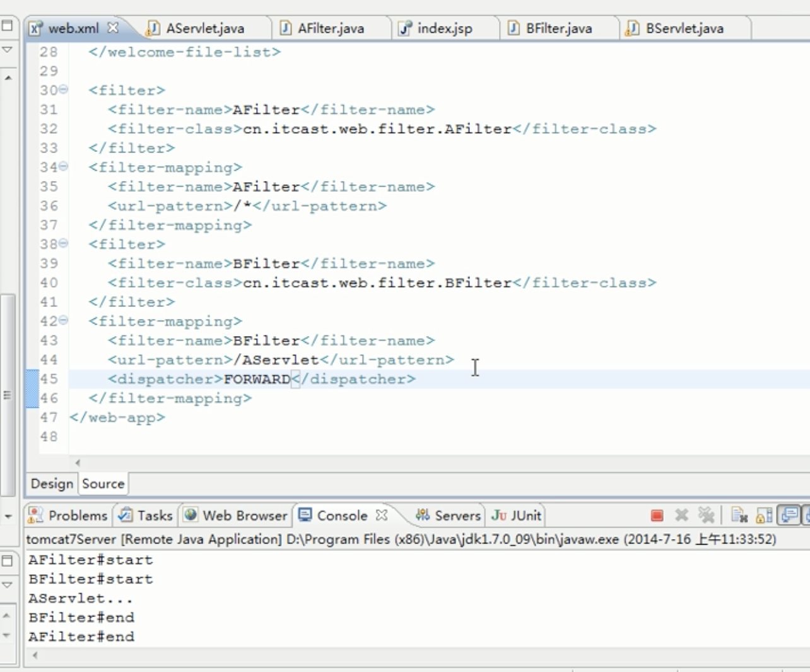810x672 pixels.
Task: Switch to the Design view tab
Action: [52, 484]
